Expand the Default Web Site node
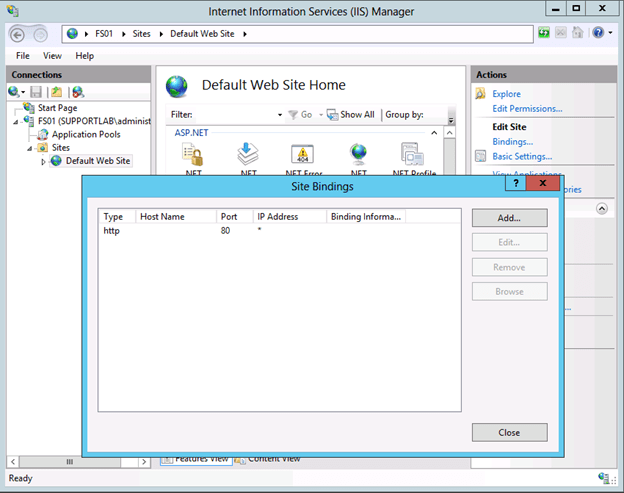This screenshot has height=493, width=624. pos(43,162)
